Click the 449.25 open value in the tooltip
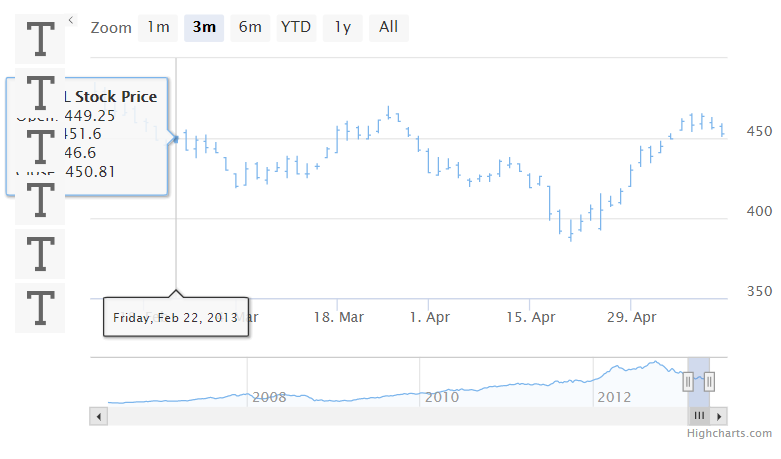 (90, 115)
